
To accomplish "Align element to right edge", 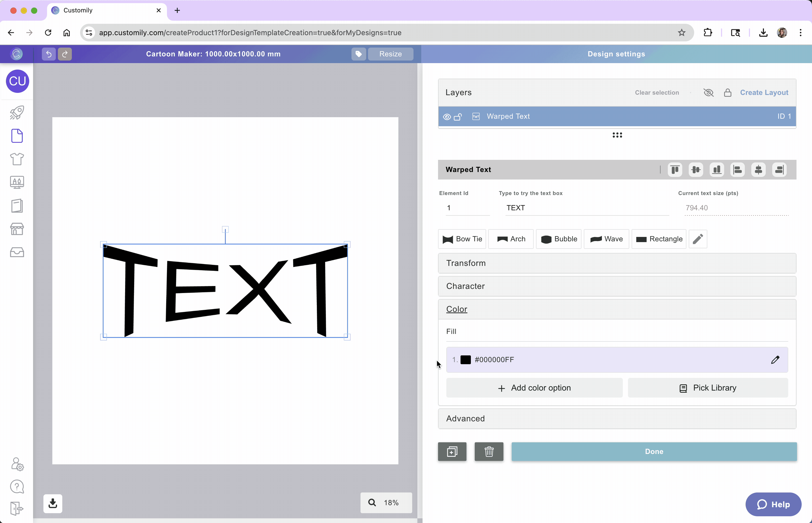I will (779, 169).
